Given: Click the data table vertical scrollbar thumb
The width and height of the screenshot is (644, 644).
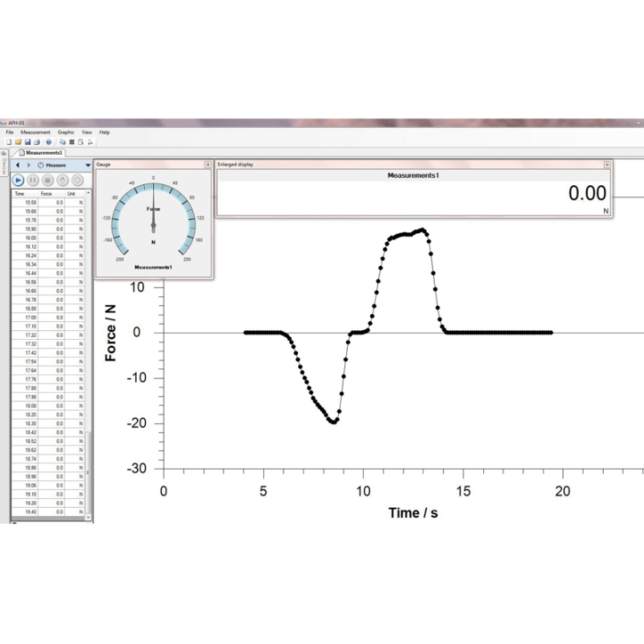Looking at the screenshot, I should (x=89, y=471).
